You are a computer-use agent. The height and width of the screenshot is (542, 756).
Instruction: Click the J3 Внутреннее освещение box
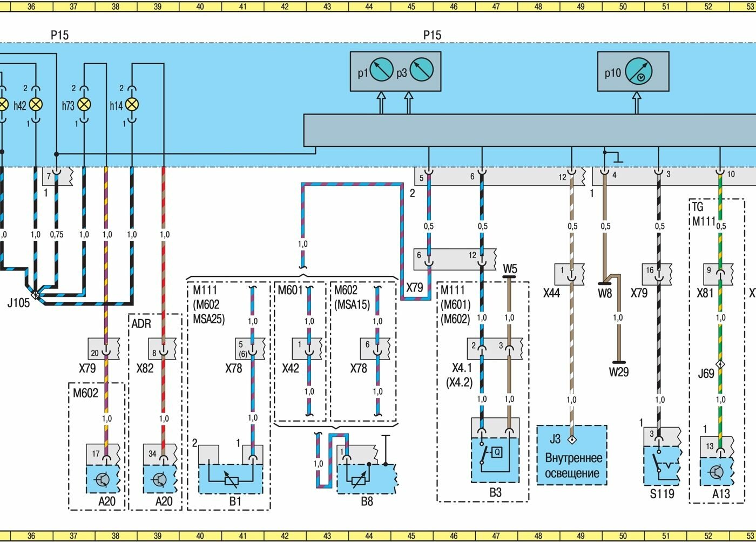pyautogui.click(x=572, y=455)
